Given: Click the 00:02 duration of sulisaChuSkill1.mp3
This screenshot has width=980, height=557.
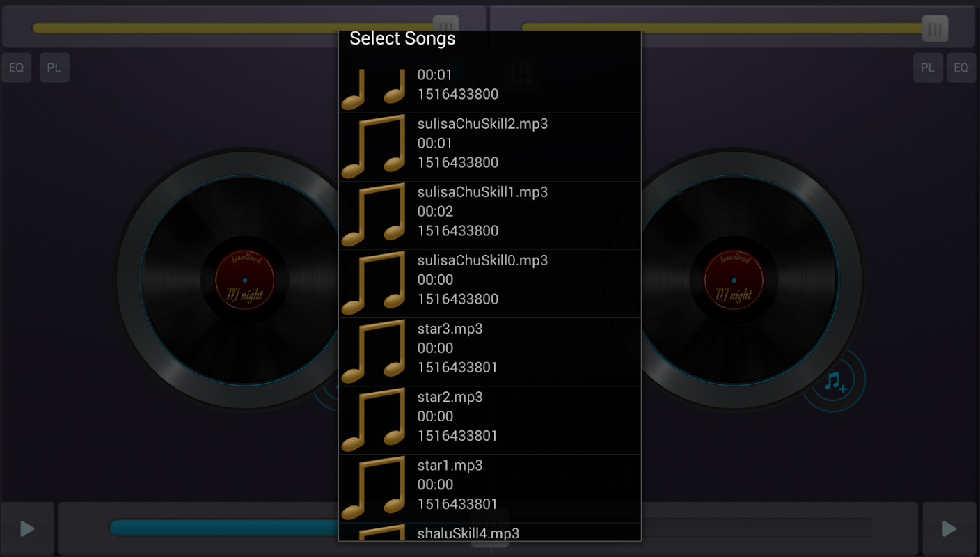Looking at the screenshot, I should (435, 211).
